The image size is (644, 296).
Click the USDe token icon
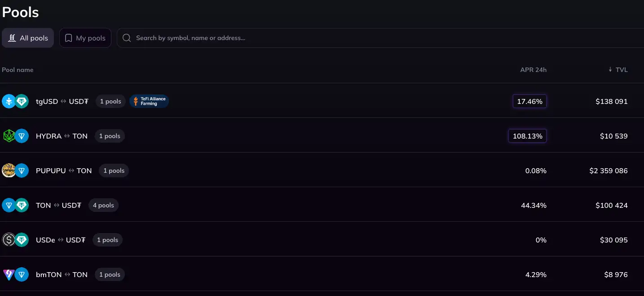coord(9,240)
